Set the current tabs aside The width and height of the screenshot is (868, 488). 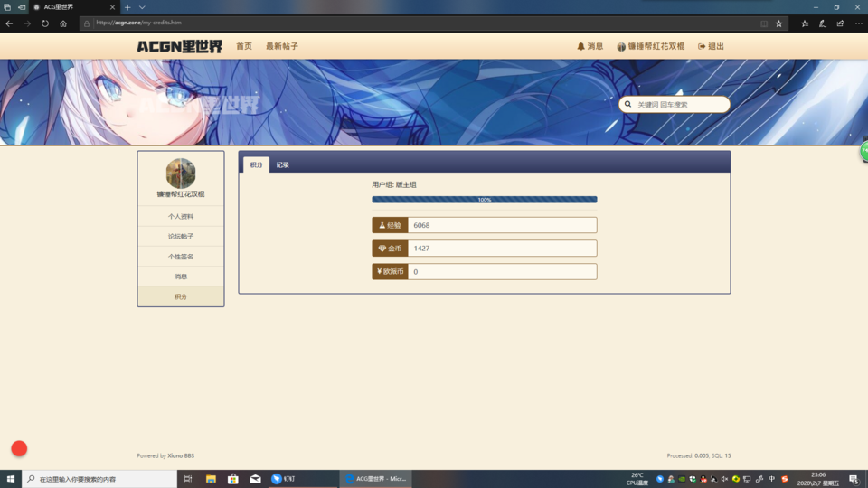pyautogui.click(x=22, y=7)
